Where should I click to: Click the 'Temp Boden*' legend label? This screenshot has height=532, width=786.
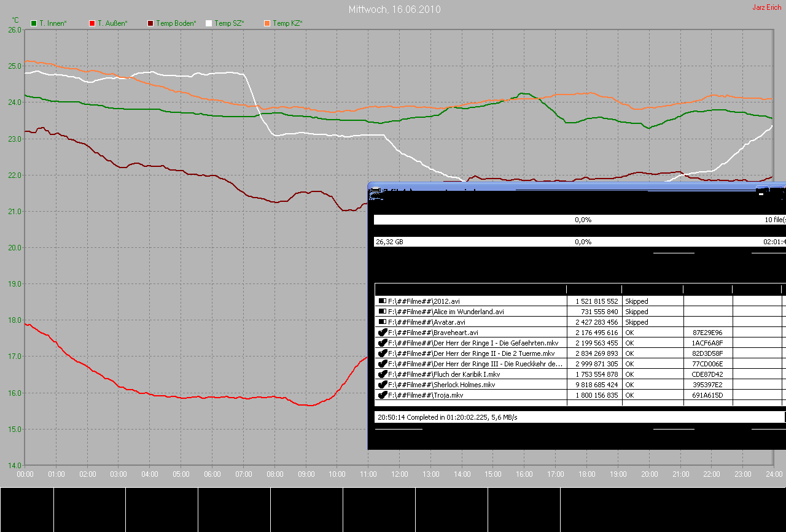(176, 23)
